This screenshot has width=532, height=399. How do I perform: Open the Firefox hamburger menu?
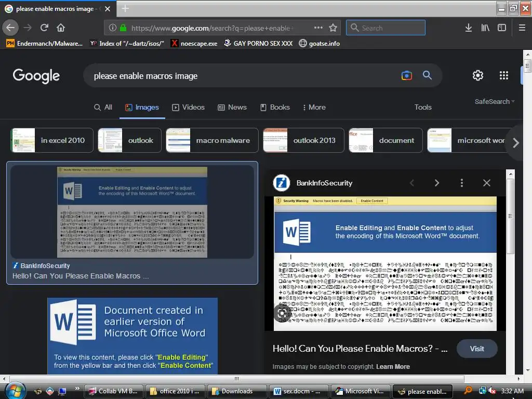point(522,28)
